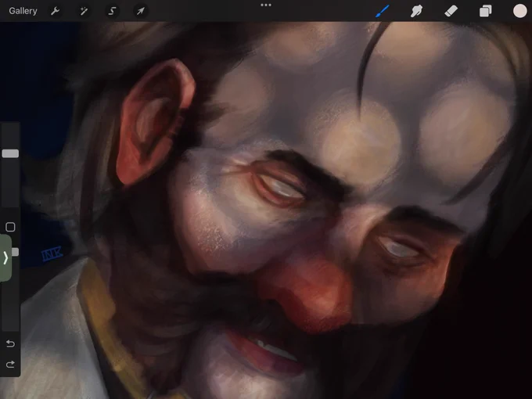
Task: Return to the Gallery
Action: coord(23,11)
